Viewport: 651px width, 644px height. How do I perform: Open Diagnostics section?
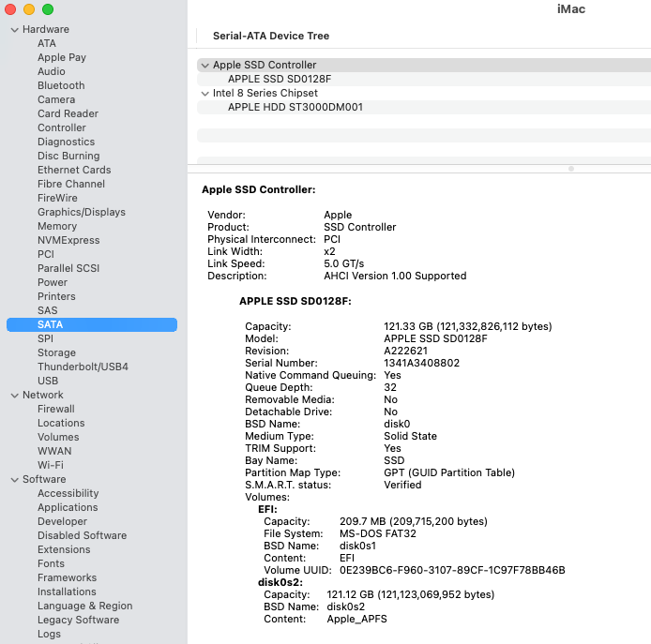click(x=66, y=142)
